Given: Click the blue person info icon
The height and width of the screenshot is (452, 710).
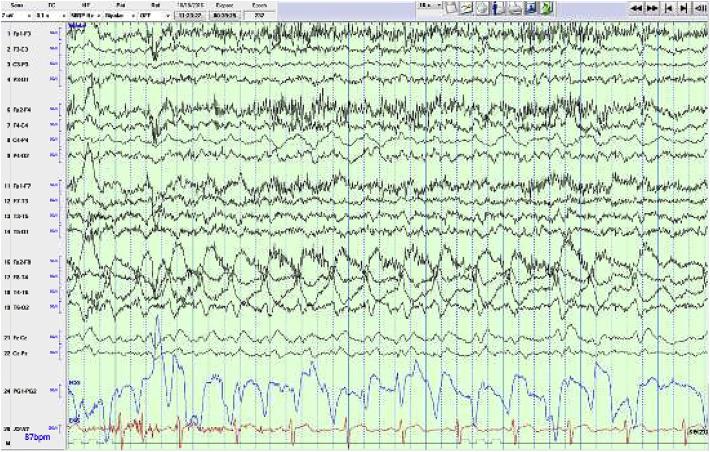Looking at the screenshot, I should click(x=495, y=8).
